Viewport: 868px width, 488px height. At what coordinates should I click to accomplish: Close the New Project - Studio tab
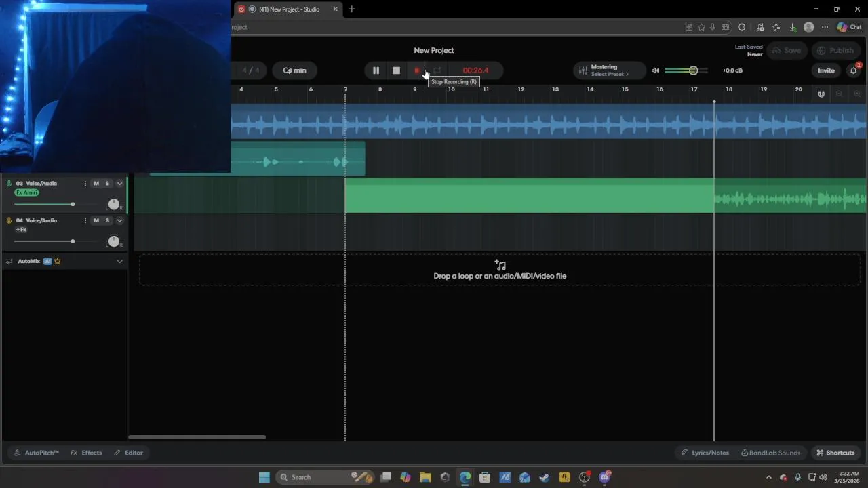click(x=335, y=9)
